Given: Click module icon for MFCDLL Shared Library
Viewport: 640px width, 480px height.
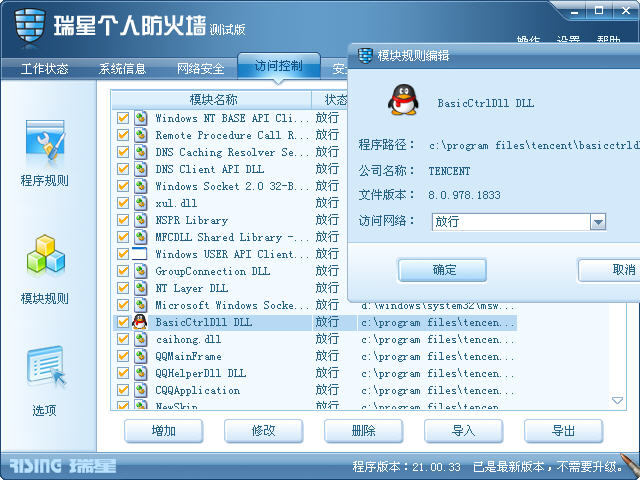Looking at the screenshot, I should point(140,237).
